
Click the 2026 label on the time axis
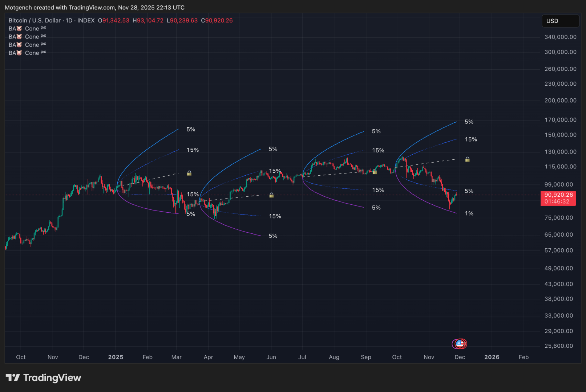(492, 357)
